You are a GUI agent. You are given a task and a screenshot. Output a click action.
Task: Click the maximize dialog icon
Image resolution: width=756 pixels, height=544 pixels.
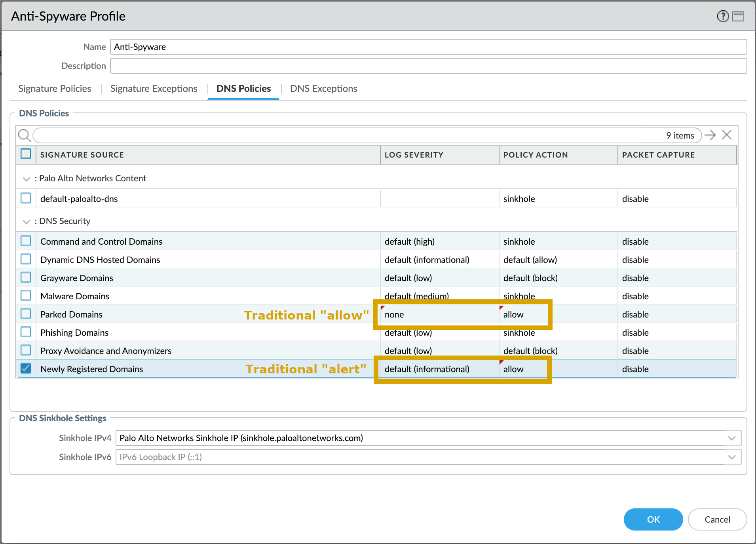point(738,16)
